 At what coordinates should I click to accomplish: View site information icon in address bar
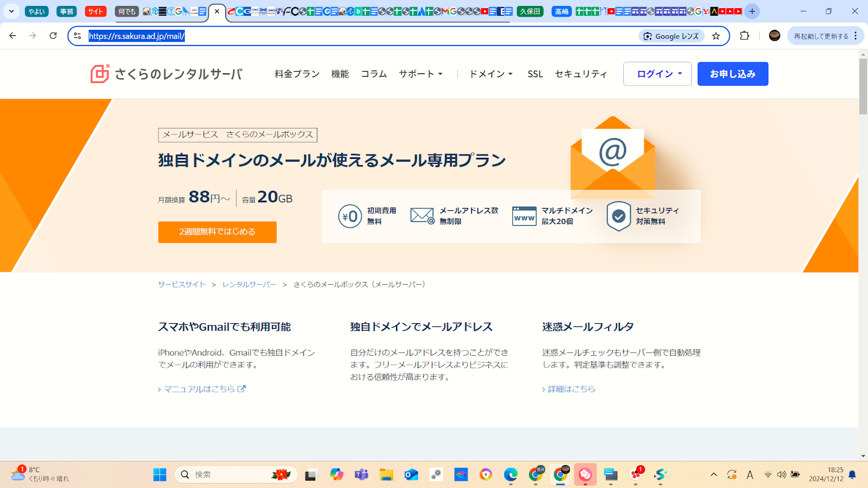coord(78,36)
